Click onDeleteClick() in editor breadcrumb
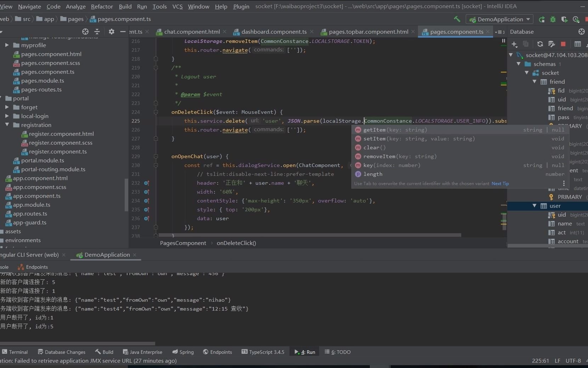Viewport: 588px width, 368px height. coord(236,243)
